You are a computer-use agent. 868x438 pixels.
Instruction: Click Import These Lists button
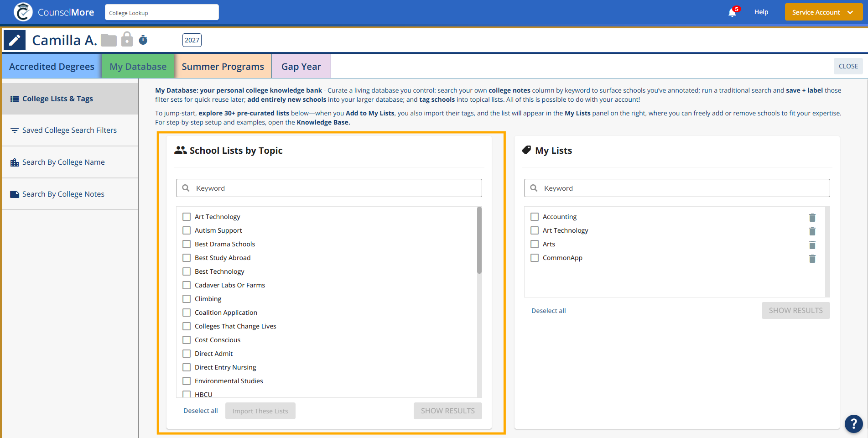click(x=260, y=411)
